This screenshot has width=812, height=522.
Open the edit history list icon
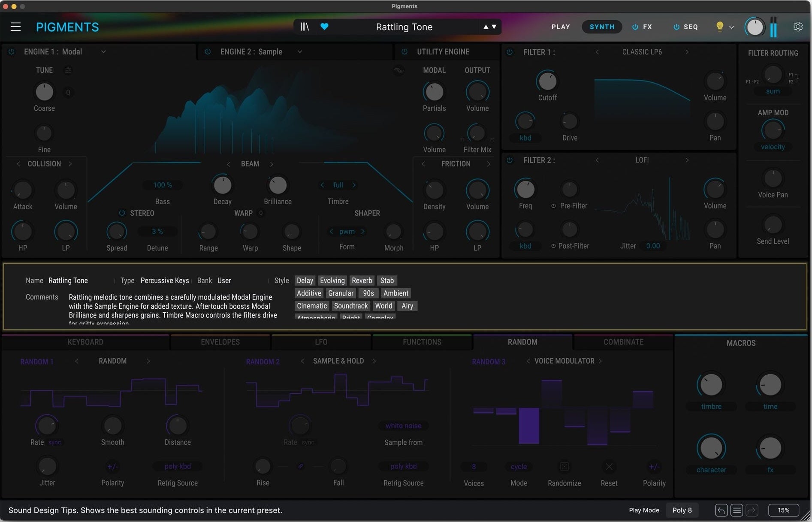737,510
